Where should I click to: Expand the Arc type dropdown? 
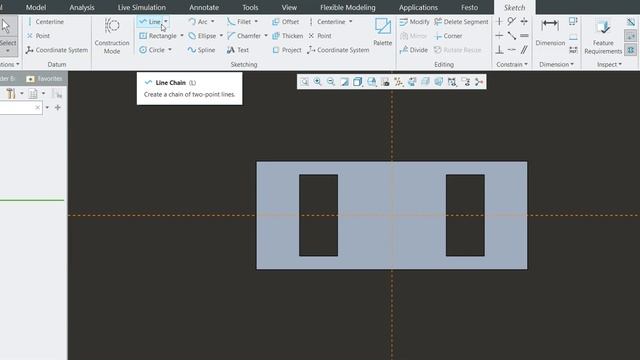tap(213, 22)
